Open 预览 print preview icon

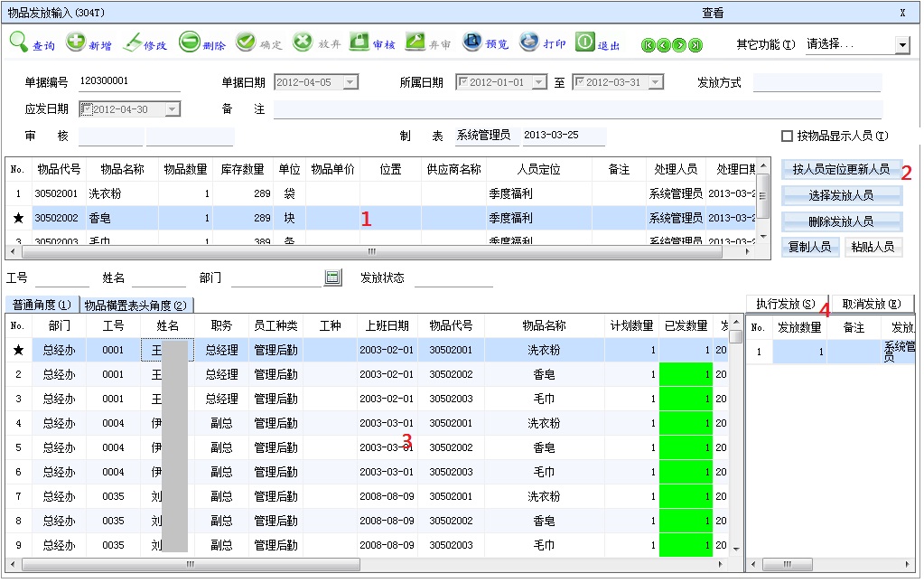pyautogui.click(x=472, y=42)
